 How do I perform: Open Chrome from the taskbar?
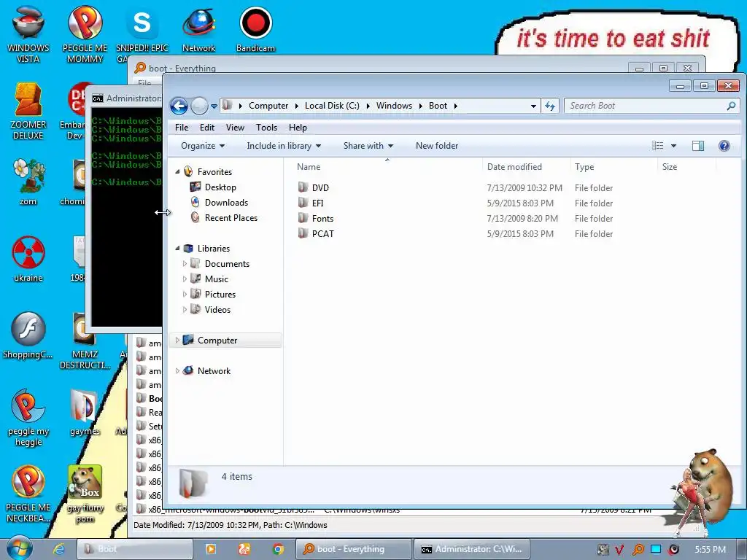coord(278,549)
